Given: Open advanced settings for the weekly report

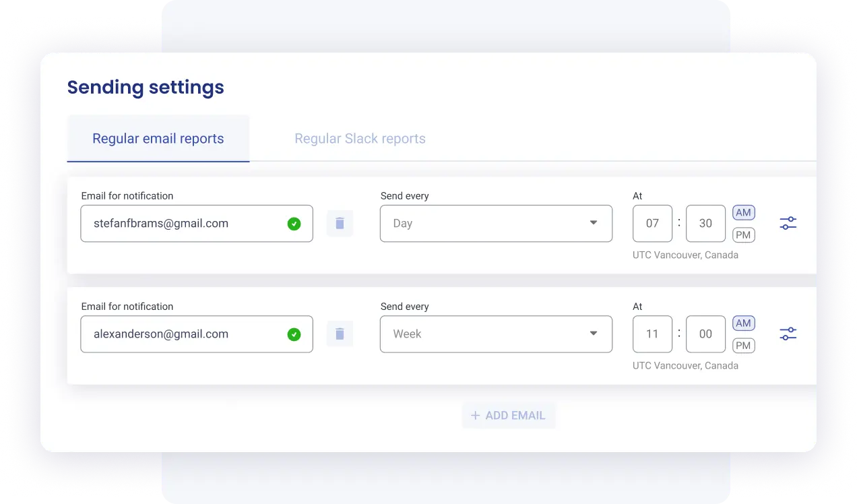Looking at the screenshot, I should [788, 334].
